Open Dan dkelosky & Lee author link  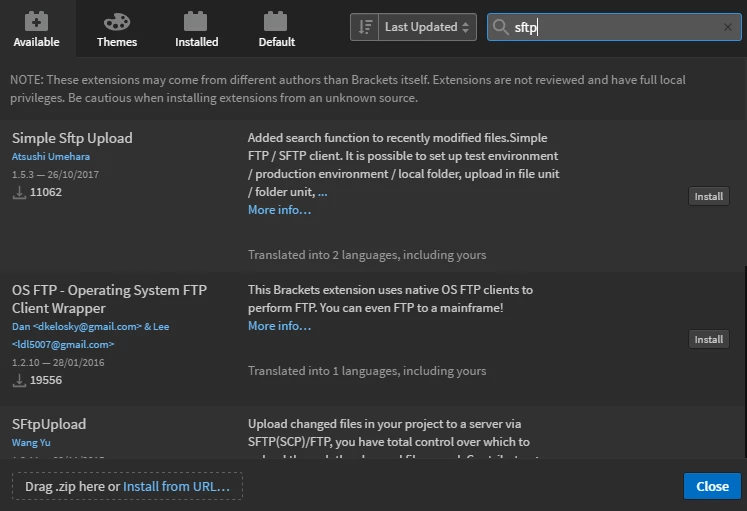pyautogui.click(x=91, y=335)
